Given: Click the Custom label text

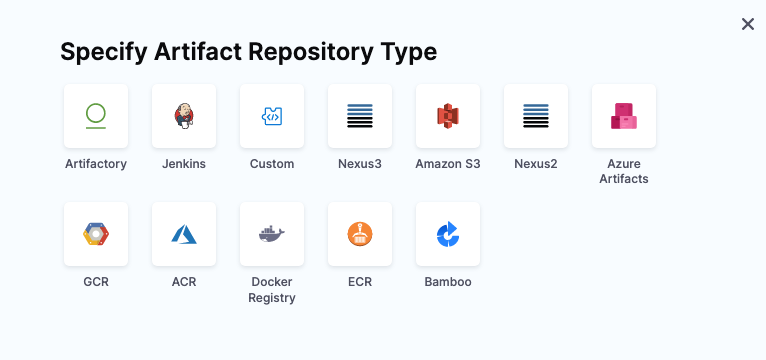Looking at the screenshot, I should (x=272, y=164).
